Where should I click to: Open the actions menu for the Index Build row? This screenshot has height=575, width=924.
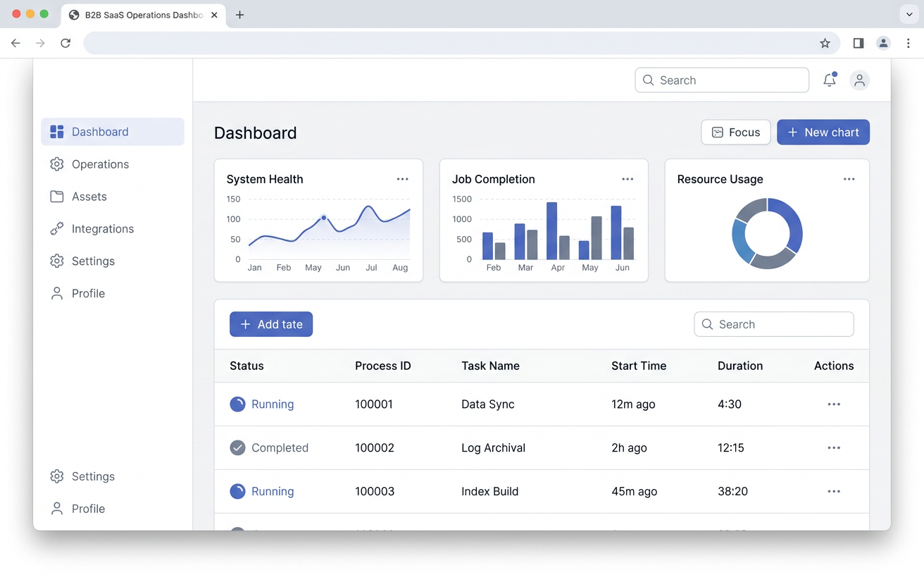[x=834, y=492]
